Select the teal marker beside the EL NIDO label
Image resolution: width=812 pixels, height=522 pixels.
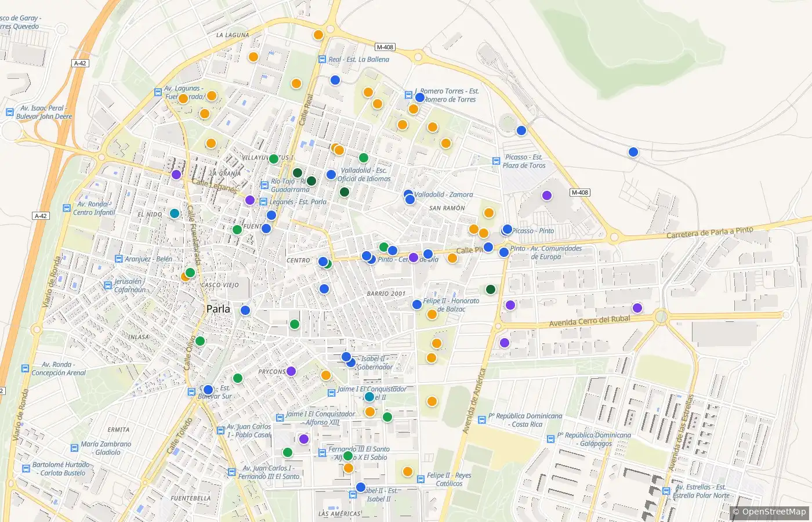pyautogui.click(x=175, y=213)
